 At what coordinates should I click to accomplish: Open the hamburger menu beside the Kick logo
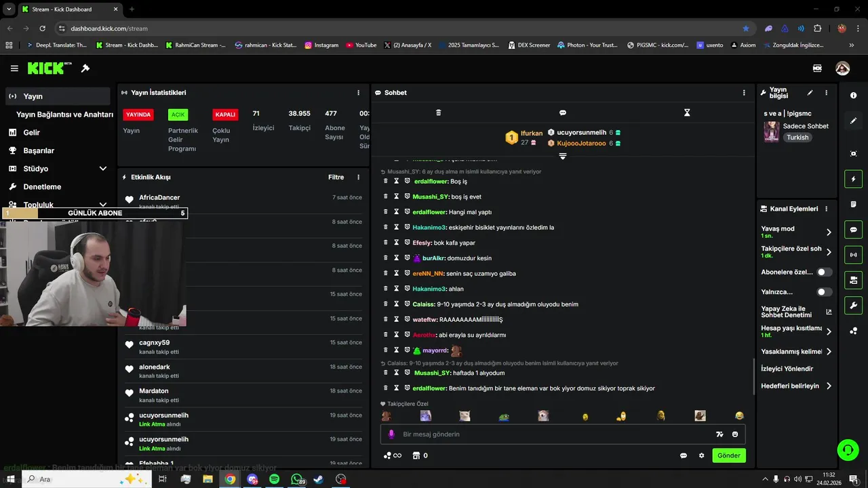point(14,68)
